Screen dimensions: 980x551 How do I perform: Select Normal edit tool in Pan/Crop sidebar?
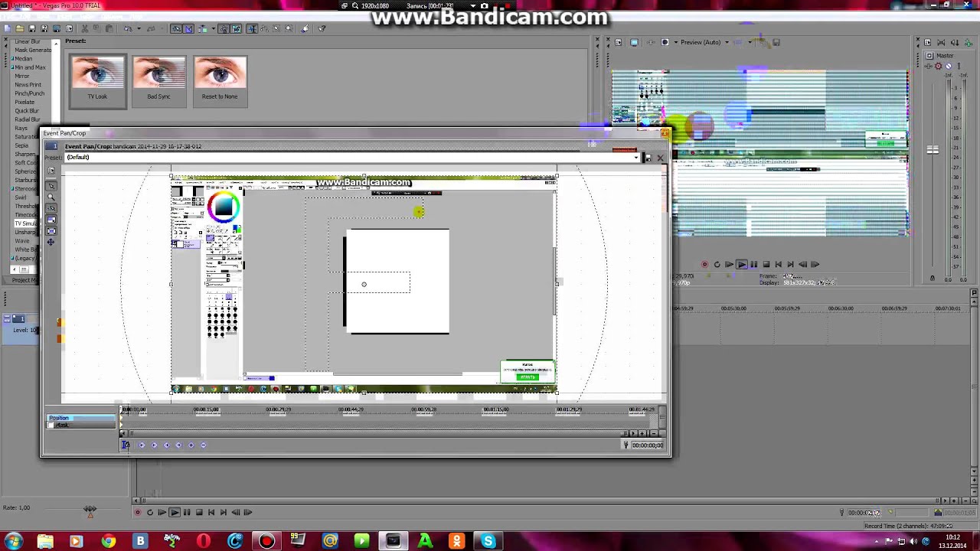51,185
